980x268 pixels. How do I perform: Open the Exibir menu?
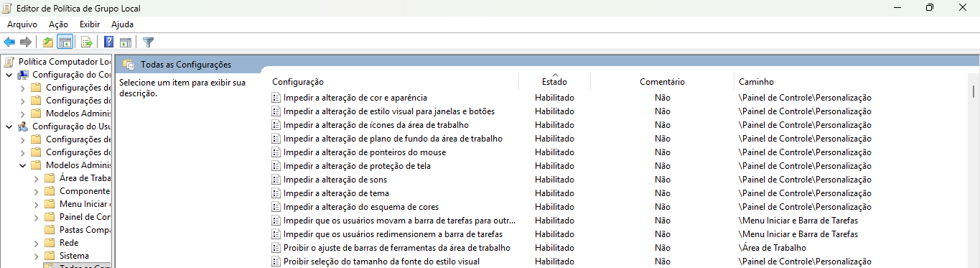(90, 24)
